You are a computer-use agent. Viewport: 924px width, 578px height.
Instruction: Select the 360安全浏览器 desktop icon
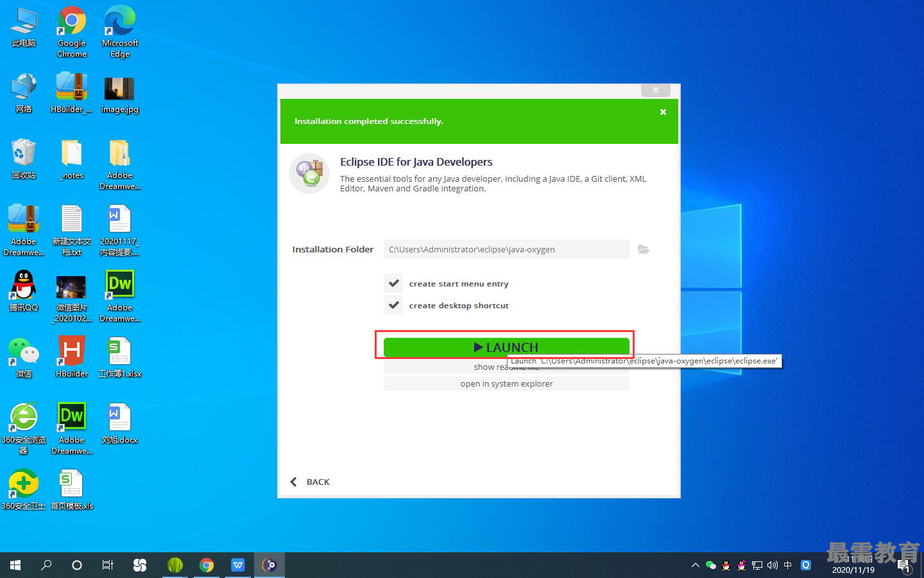click(24, 429)
